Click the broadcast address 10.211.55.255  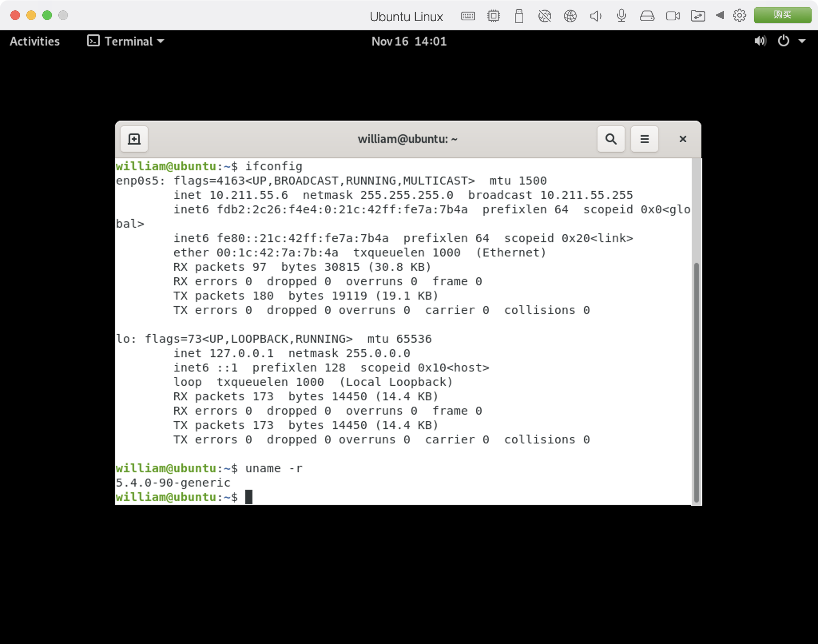[586, 195]
